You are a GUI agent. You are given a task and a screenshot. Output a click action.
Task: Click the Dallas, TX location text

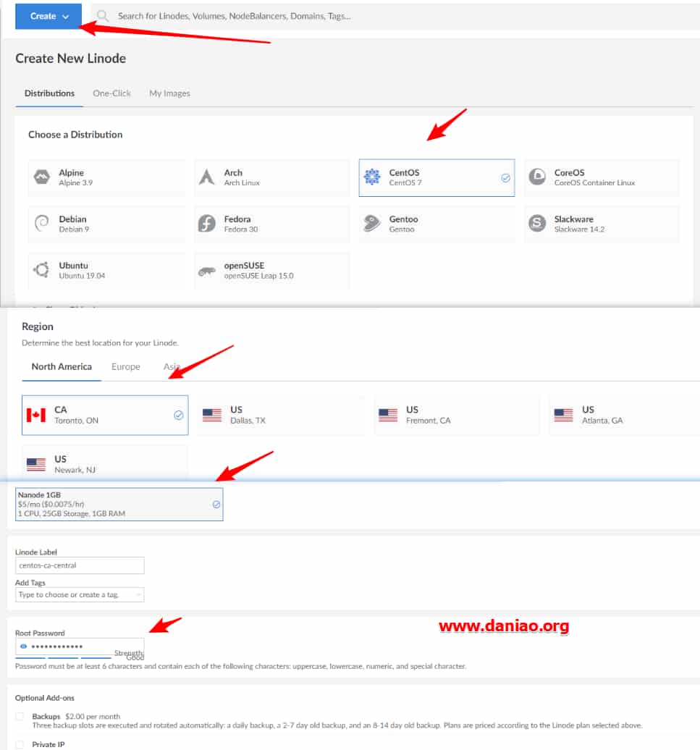click(x=248, y=421)
